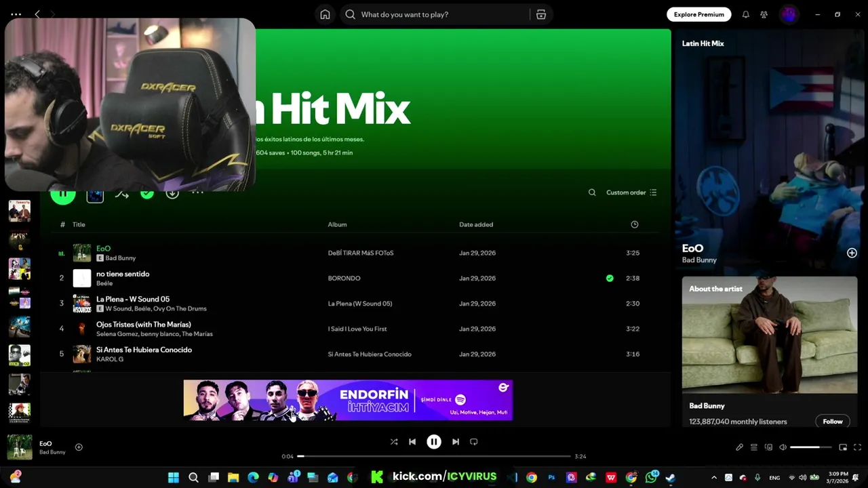Open the first playlist thumbnail in left library
The width and height of the screenshot is (868, 488).
(20, 211)
